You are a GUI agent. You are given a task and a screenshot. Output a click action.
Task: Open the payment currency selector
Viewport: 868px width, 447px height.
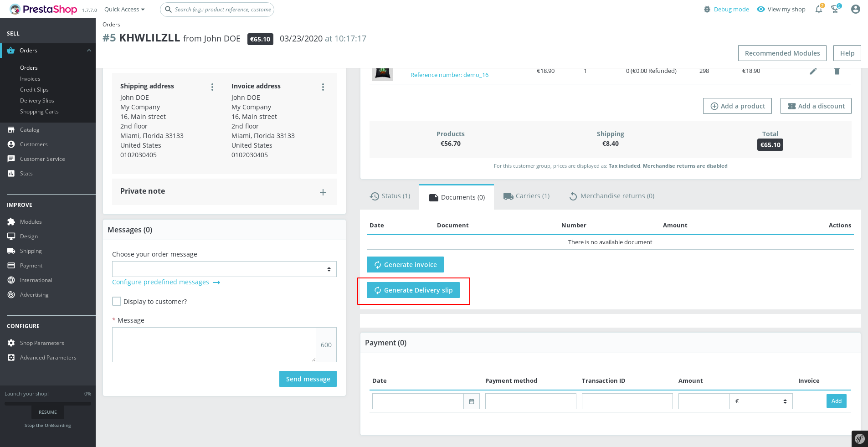click(761, 401)
